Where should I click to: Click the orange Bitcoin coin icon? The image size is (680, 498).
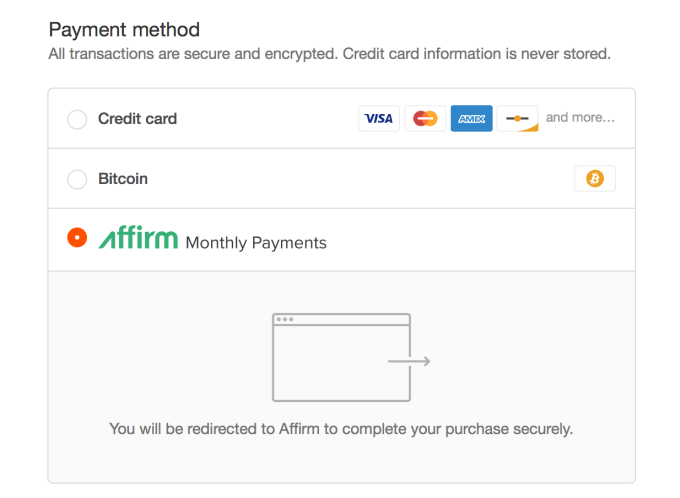click(x=595, y=179)
